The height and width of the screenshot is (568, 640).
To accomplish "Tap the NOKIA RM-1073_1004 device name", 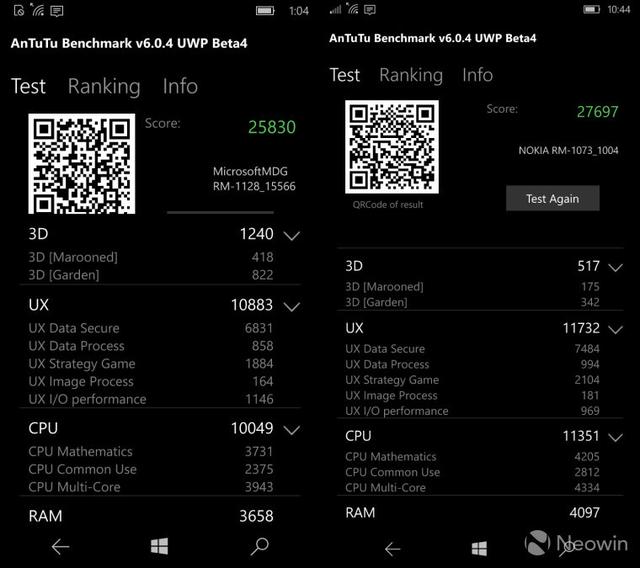I will click(568, 151).
